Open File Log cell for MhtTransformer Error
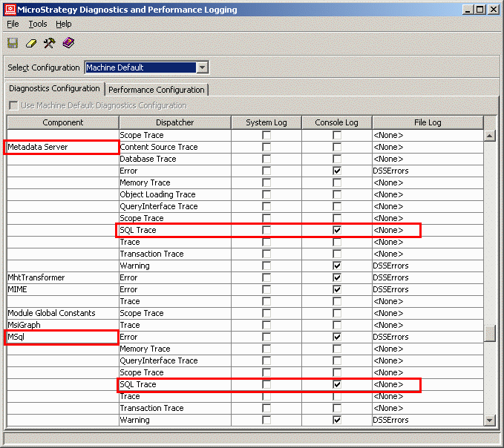 click(426, 277)
